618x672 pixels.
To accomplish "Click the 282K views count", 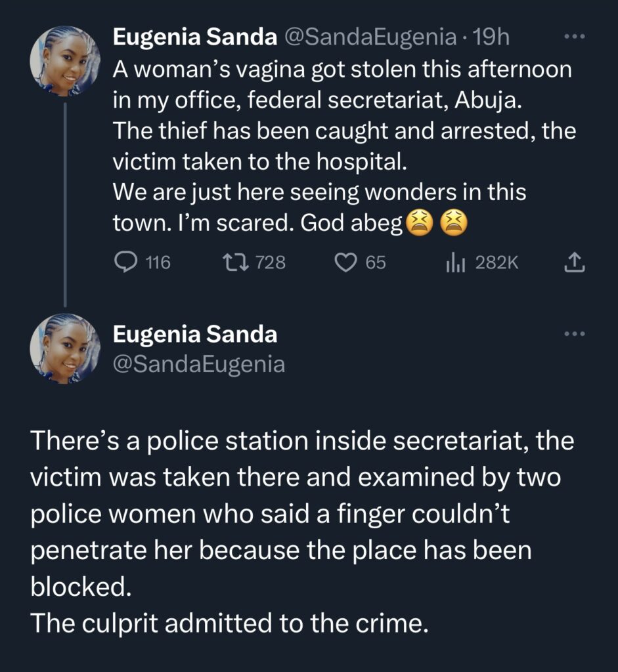I will click(x=497, y=263).
